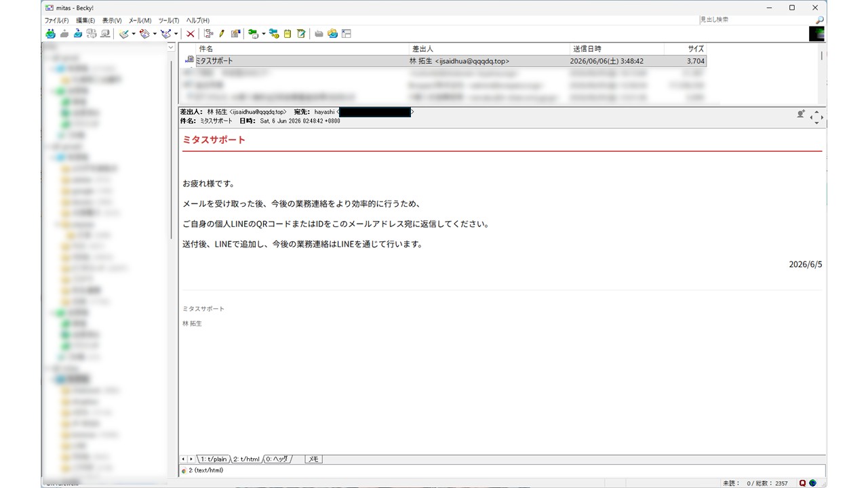This screenshot has height=488, width=868.
Task: Switch to the 2: t/html tab
Action: 246,459
